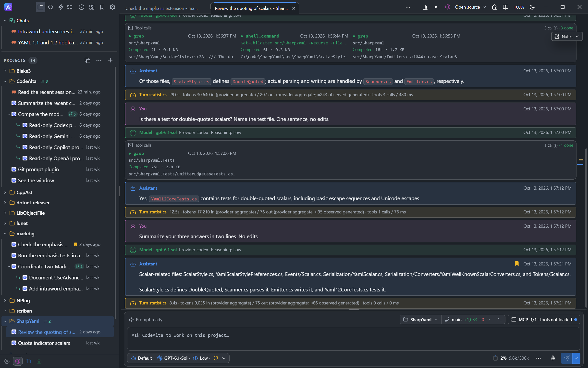Open the book documentation icon
The image size is (588, 368).
(x=506, y=7)
